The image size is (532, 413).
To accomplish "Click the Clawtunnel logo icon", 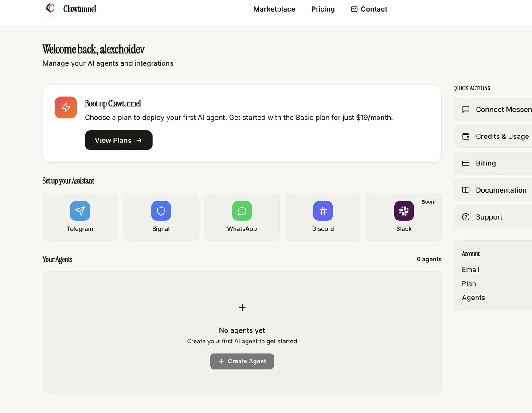I will pos(50,8).
